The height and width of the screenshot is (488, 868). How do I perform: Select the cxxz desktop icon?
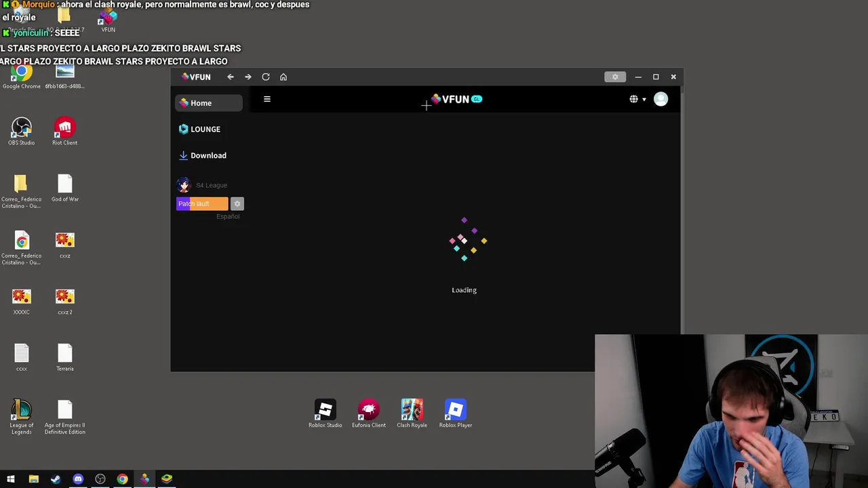65,245
